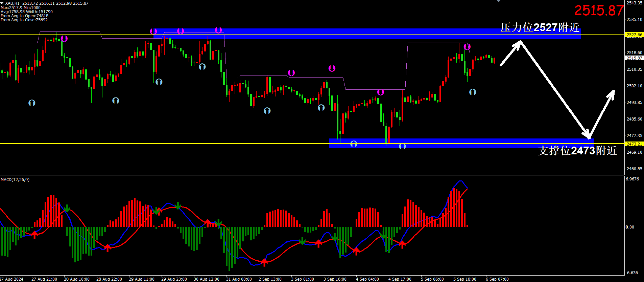
Task: Click the 2 Sep 13:00 time label
Action: 270,279
